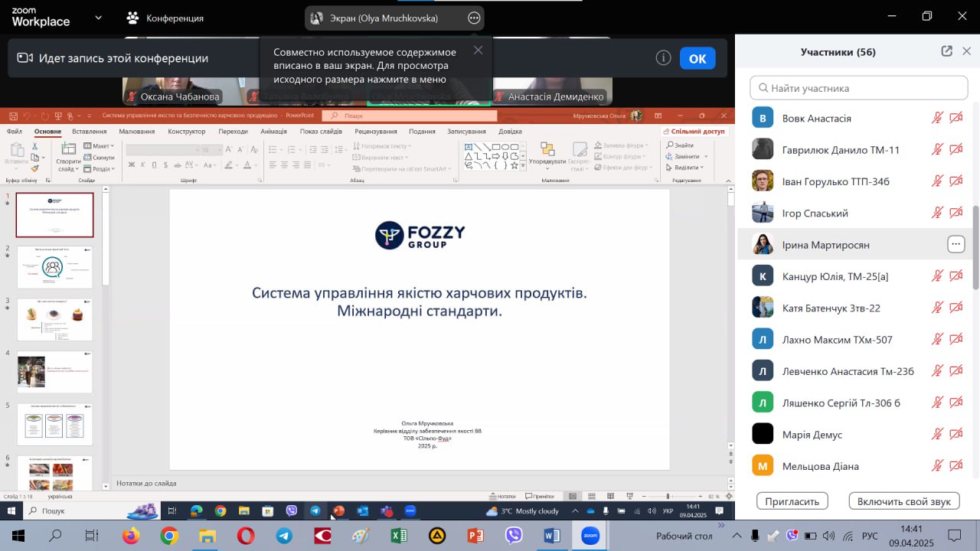
Task: Click the zoom out minus button in PowerPoint
Action: [x=643, y=496]
